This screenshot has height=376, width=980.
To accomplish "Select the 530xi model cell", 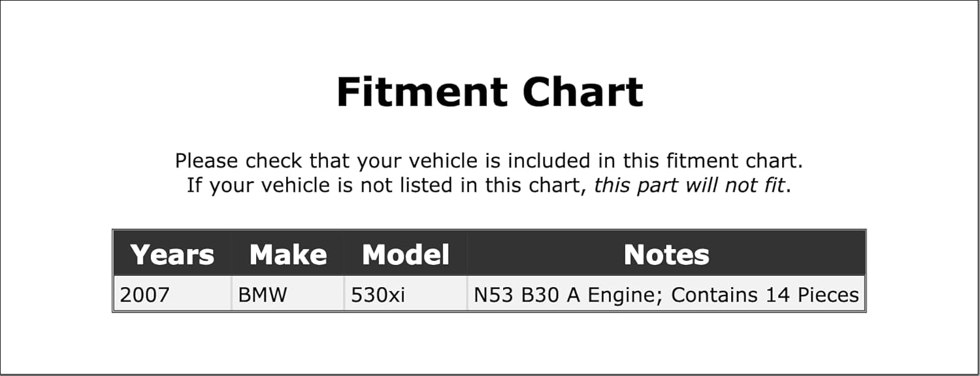I will click(378, 295).
